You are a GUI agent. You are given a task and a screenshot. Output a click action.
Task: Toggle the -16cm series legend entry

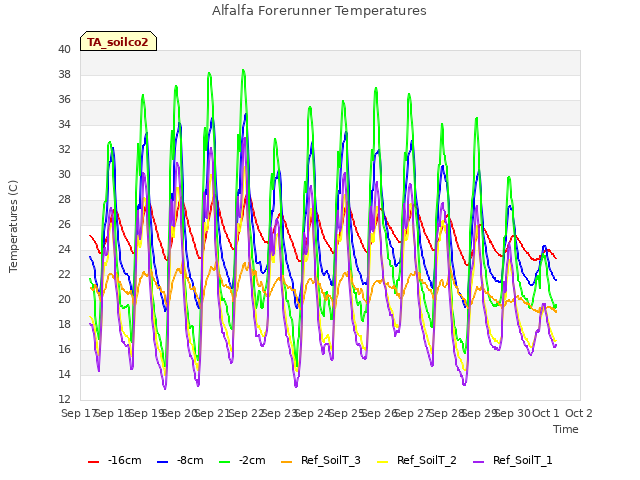pyautogui.click(x=115, y=460)
